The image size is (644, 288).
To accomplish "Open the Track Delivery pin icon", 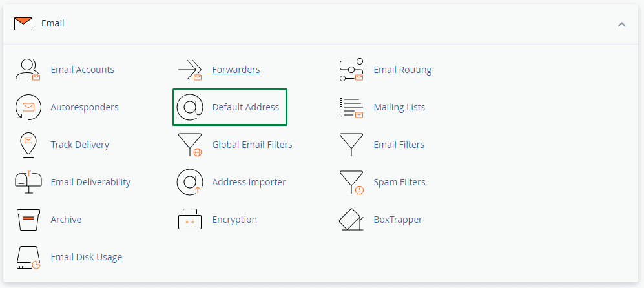I will (x=28, y=145).
